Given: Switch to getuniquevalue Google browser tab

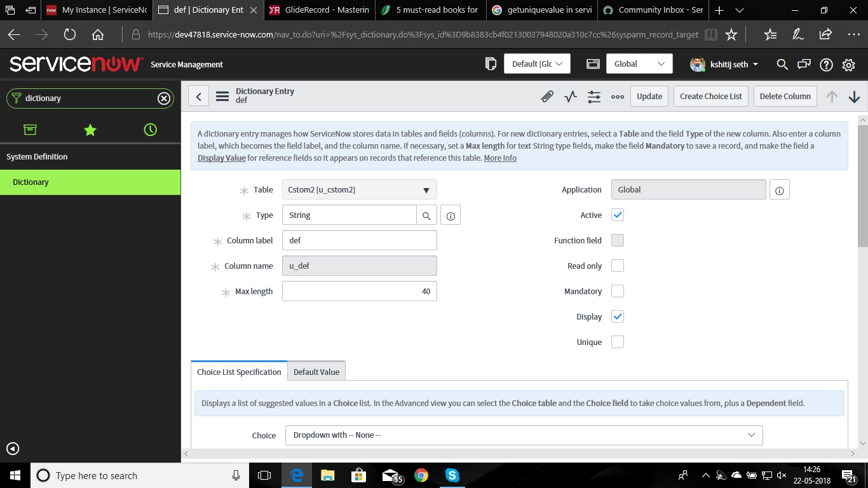Looking at the screenshot, I should [542, 10].
